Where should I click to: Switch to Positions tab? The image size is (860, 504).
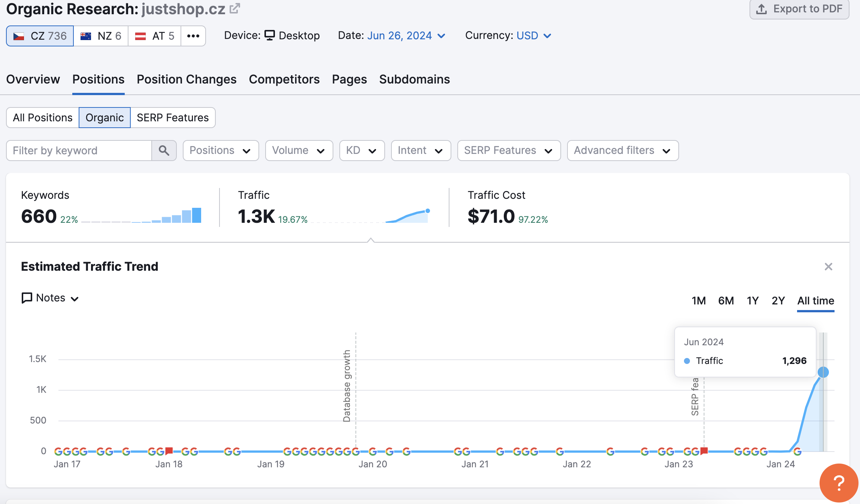[x=98, y=79]
